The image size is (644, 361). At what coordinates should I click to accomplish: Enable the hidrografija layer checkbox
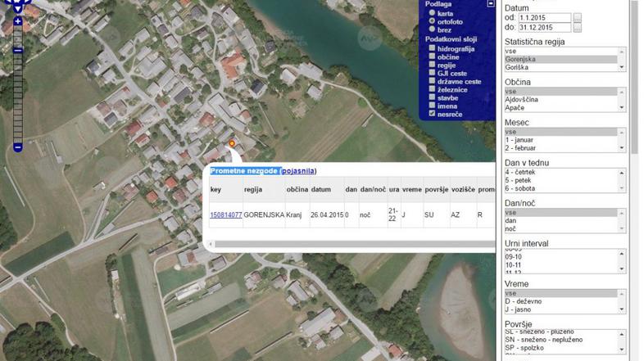point(432,49)
